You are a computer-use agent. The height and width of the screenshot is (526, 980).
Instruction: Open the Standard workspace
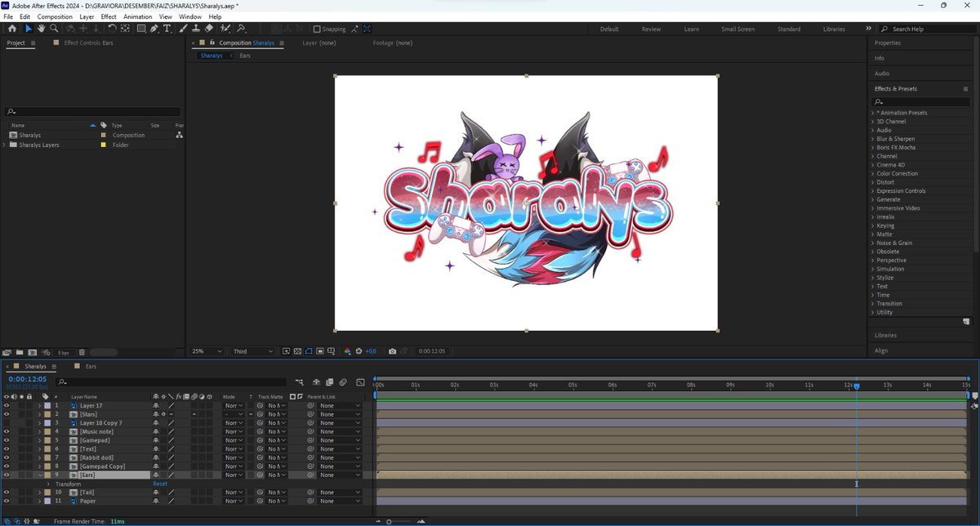789,29
